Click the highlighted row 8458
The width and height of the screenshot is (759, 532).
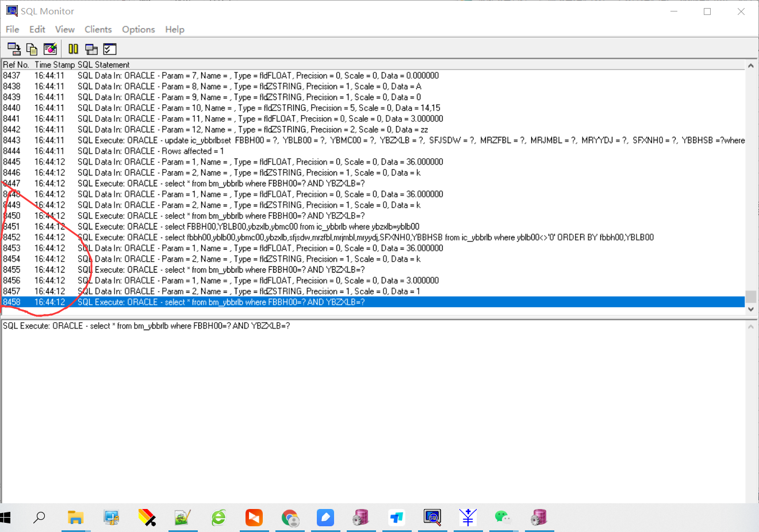pyautogui.click(x=374, y=302)
